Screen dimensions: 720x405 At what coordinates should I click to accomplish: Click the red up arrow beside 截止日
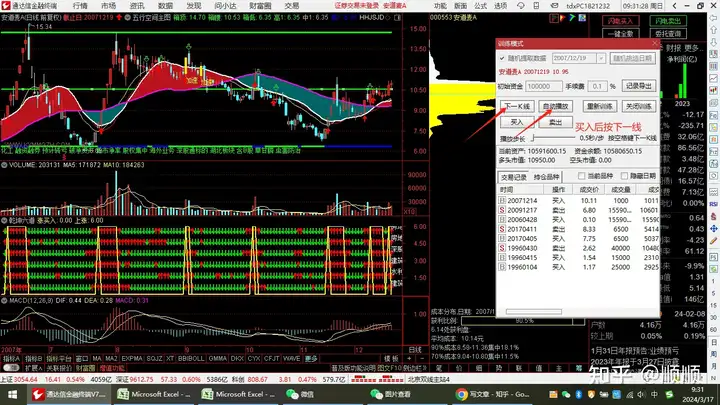click(x=119, y=17)
